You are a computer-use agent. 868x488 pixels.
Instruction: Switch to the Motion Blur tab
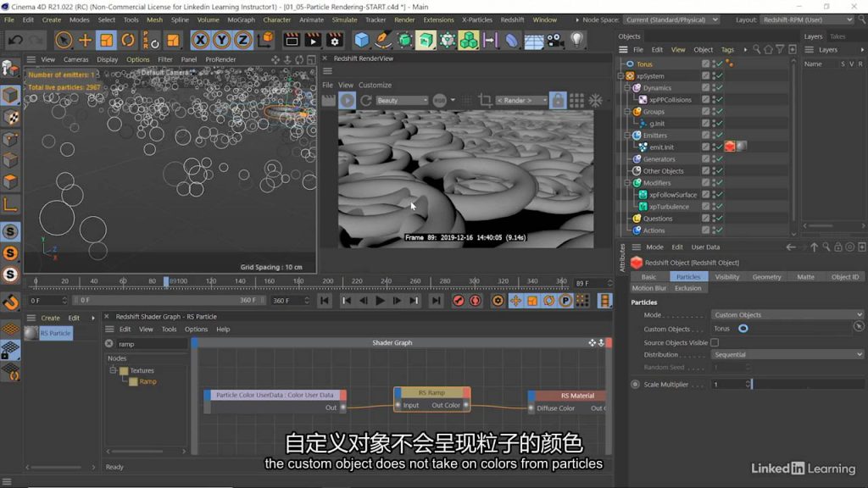648,288
